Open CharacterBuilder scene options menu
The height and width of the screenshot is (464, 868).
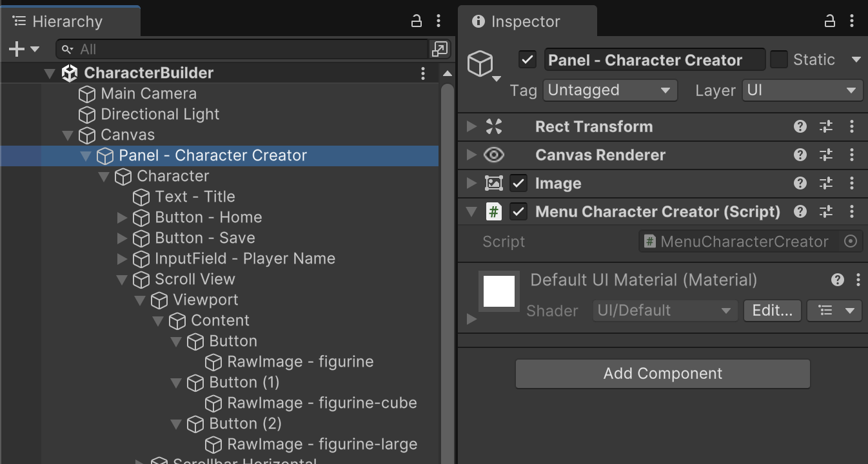click(x=423, y=73)
